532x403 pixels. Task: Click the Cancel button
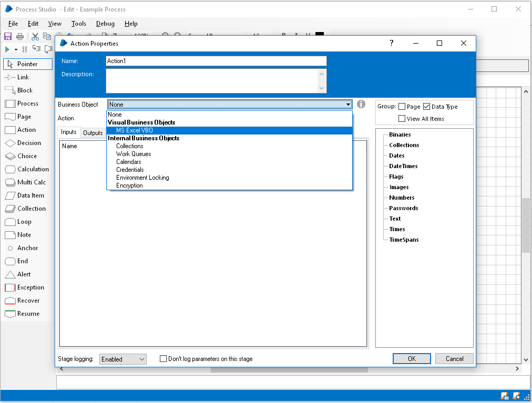[x=454, y=358]
